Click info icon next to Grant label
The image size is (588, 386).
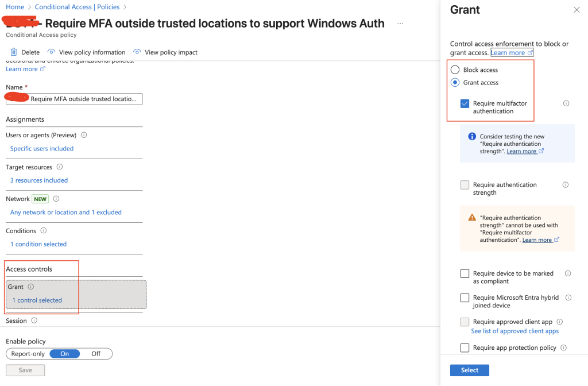click(31, 287)
